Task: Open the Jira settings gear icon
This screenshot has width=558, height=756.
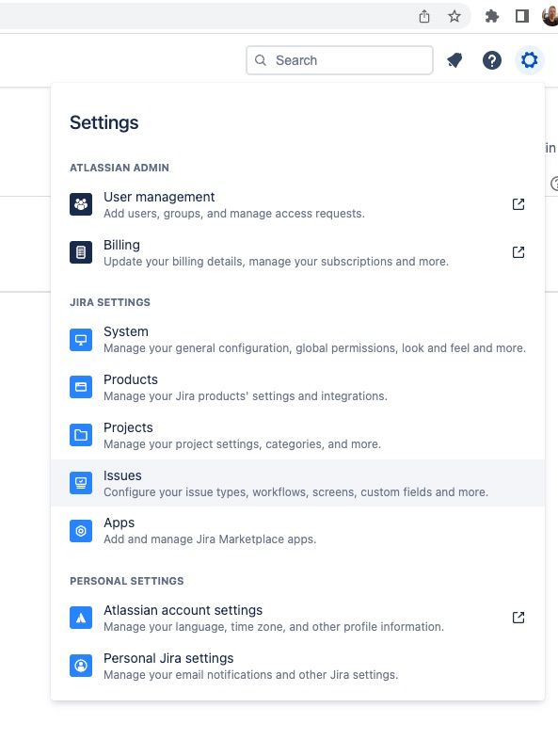Action: click(x=529, y=60)
